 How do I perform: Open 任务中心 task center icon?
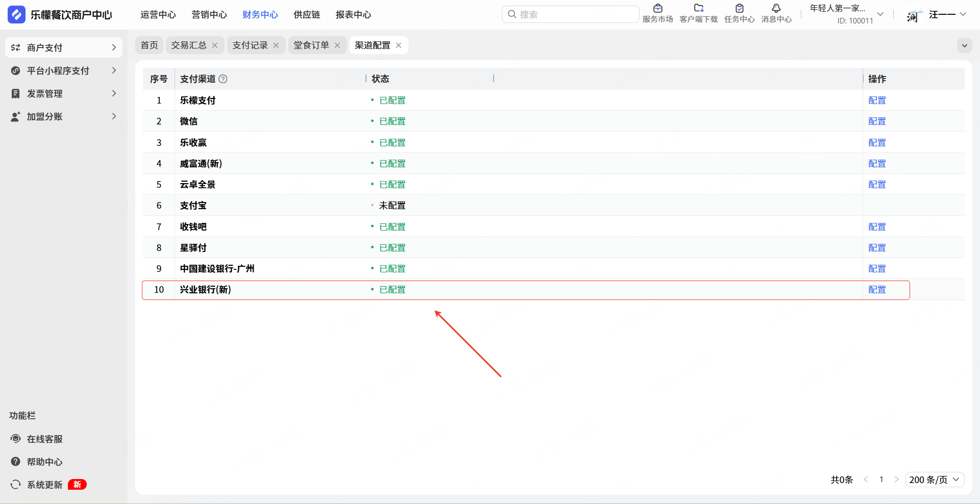pyautogui.click(x=740, y=8)
